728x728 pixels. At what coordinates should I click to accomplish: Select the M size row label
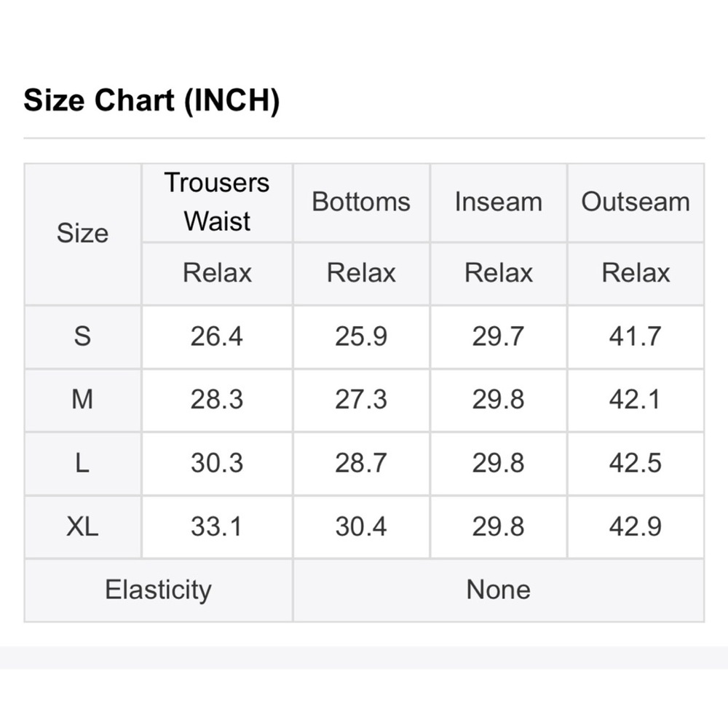tap(83, 400)
